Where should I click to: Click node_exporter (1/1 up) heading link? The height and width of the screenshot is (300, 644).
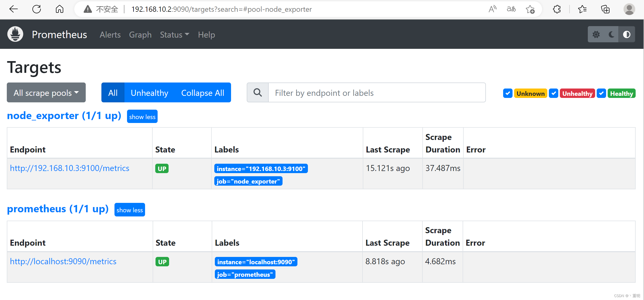[x=64, y=116]
